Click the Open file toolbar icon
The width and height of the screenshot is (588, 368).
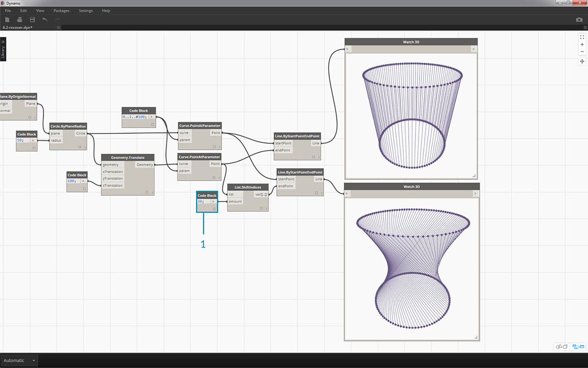(20, 20)
